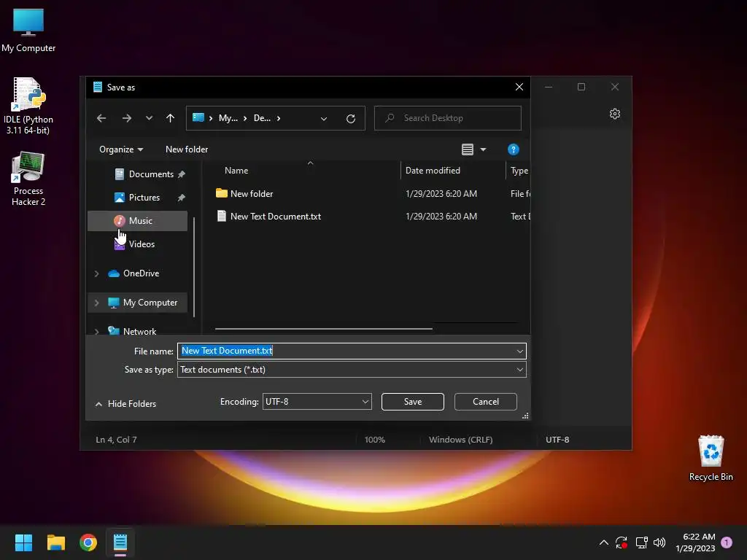Click My... breadcrumb in address bar

(228, 118)
